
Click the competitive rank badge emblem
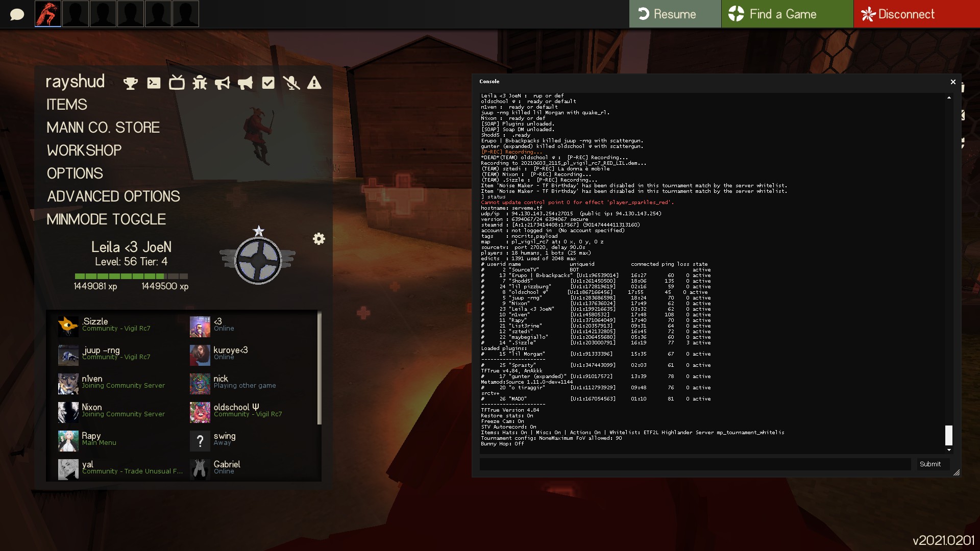(x=258, y=260)
